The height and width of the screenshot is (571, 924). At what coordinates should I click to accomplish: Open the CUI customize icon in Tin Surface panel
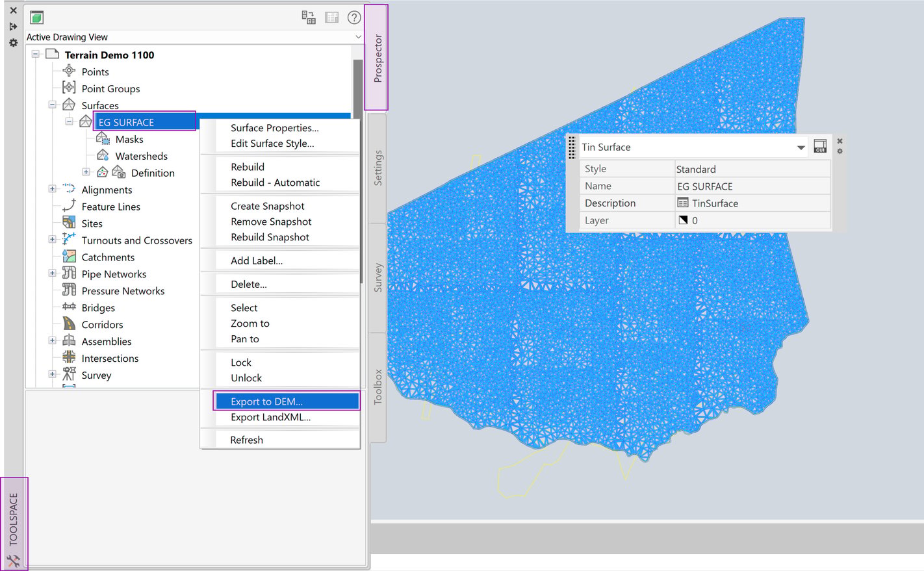(x=820, y=146)
